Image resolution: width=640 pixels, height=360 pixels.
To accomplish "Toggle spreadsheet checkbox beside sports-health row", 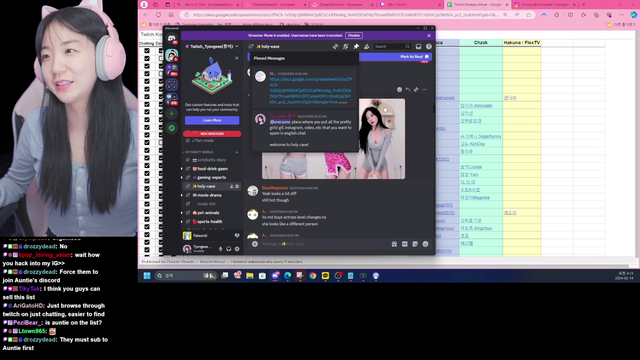I will click(x=147, y=220).
